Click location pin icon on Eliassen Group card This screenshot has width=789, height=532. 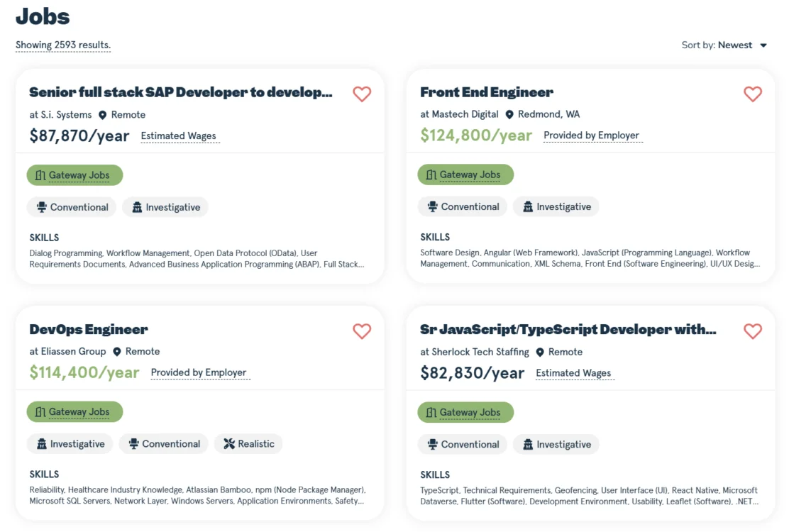[x=117, y=352]
